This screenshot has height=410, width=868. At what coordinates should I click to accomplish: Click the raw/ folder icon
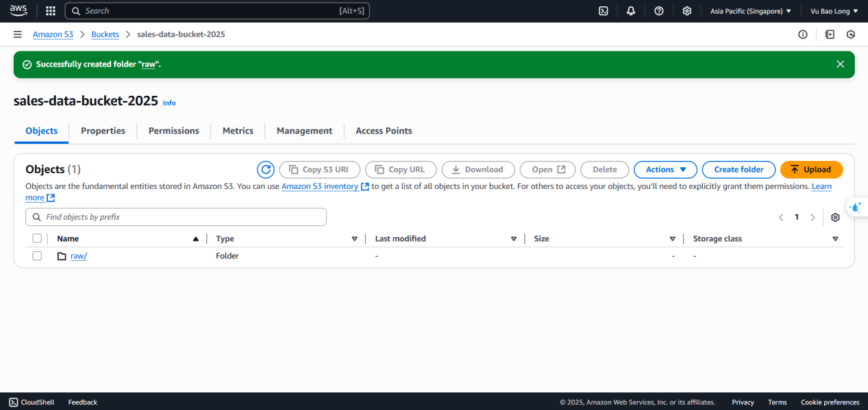click(x=62, y=256)
